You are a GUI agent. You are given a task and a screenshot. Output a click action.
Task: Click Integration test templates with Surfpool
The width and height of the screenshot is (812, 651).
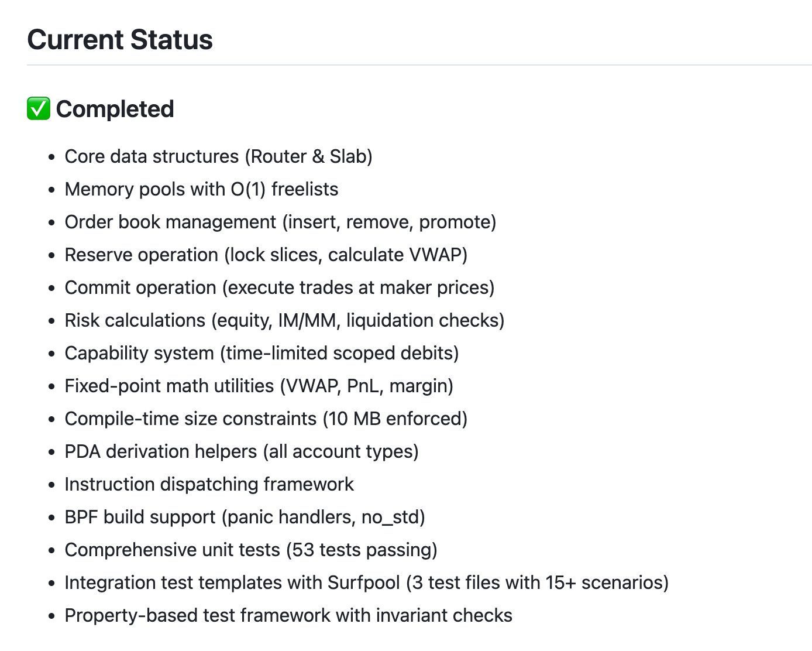coord(366,583)
